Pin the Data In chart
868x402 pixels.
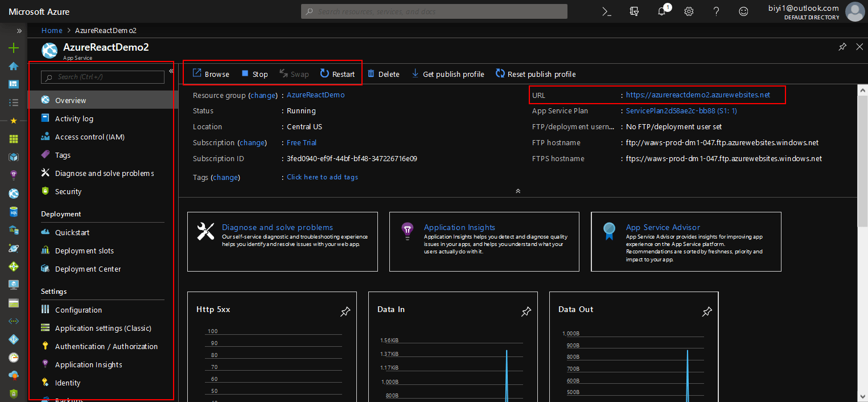click(x=525, y=311)
